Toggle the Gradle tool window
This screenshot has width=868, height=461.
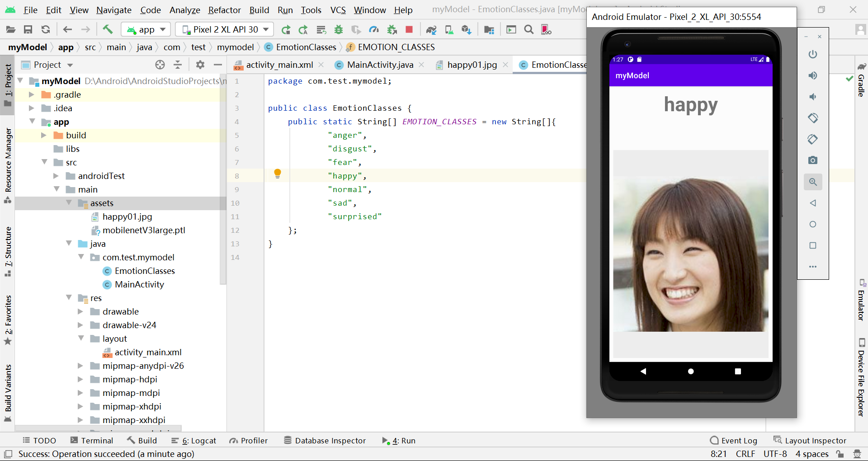click(861, 80)
